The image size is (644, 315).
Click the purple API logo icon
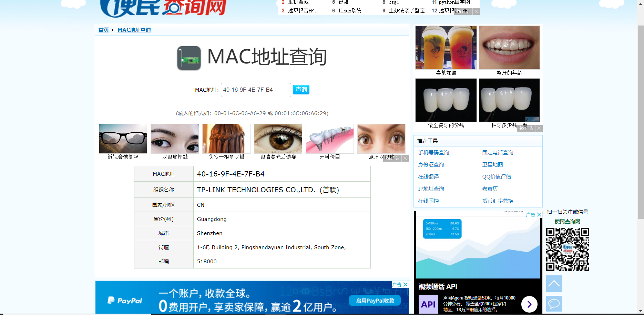coord(428,304)
